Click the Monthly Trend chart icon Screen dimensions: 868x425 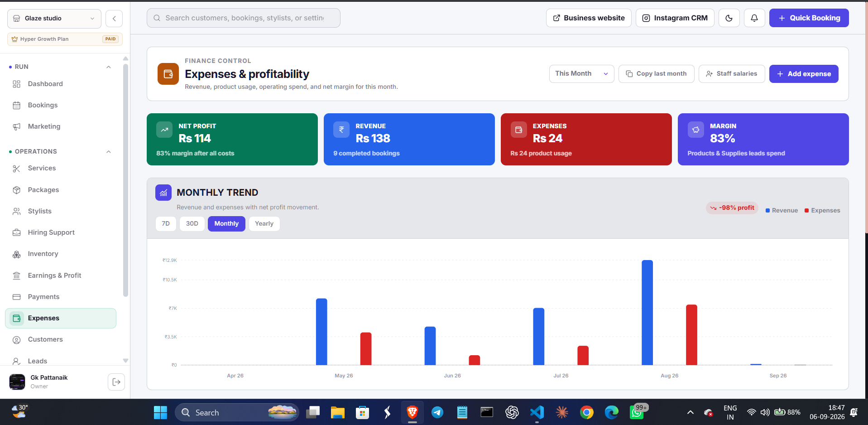pos(163,193)
